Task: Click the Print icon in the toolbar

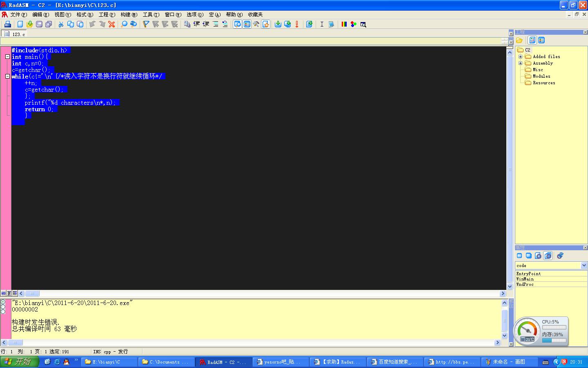Action: tap(7, 24)
